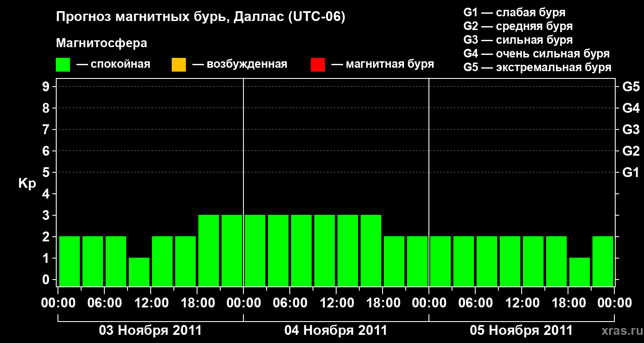Click the Kp 1 bar on 03 Ноября
644x343 pixels.
point(139,272)
